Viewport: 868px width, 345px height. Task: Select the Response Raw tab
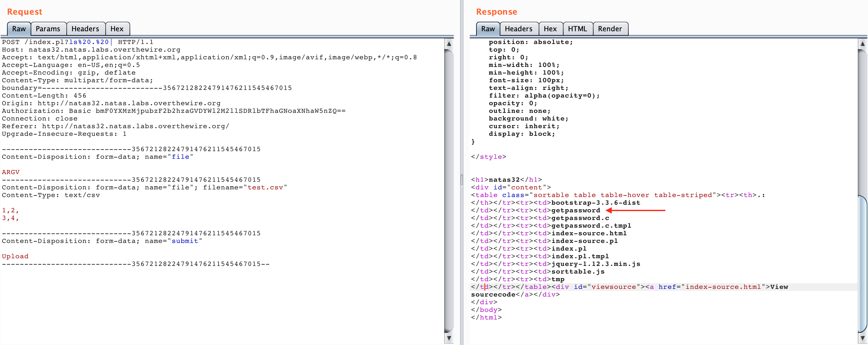[x=488, y=29]
